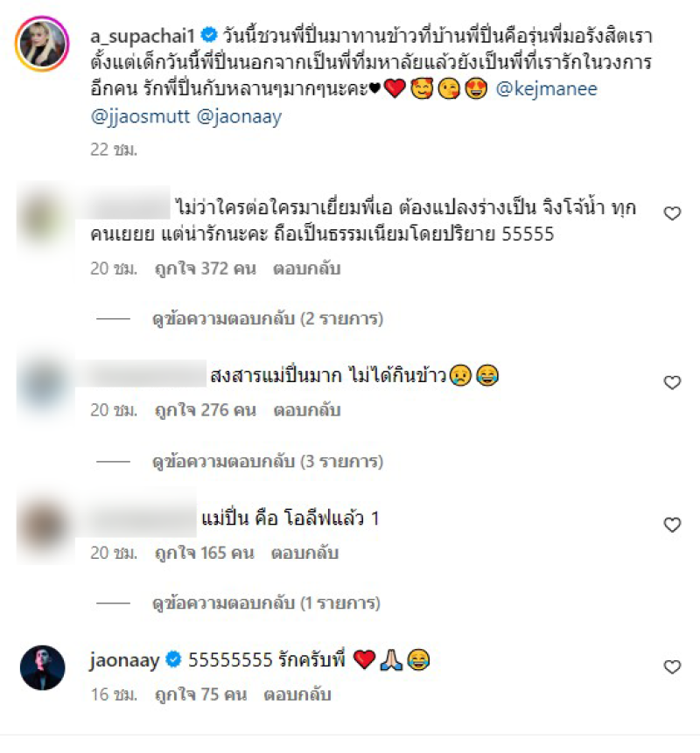Expand the 1 reply thread
Image resolution: width=700 pixels, height=753 pixels.
266,603
